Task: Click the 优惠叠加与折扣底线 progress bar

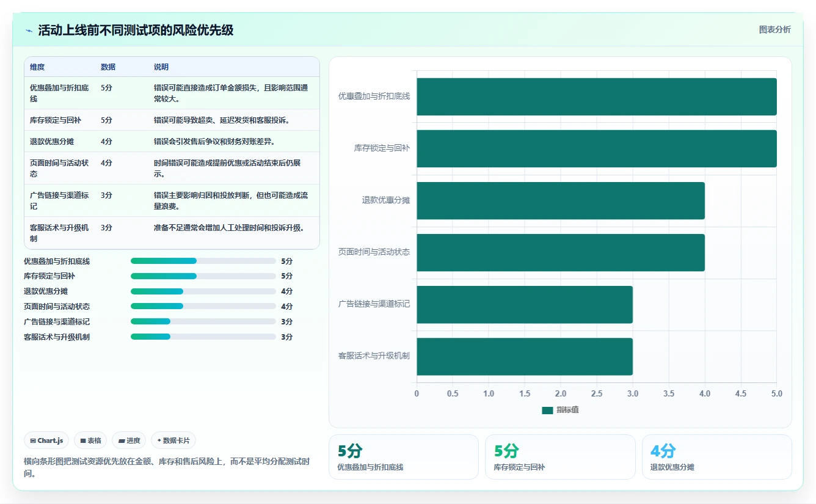Action: [x=203, y=261]
